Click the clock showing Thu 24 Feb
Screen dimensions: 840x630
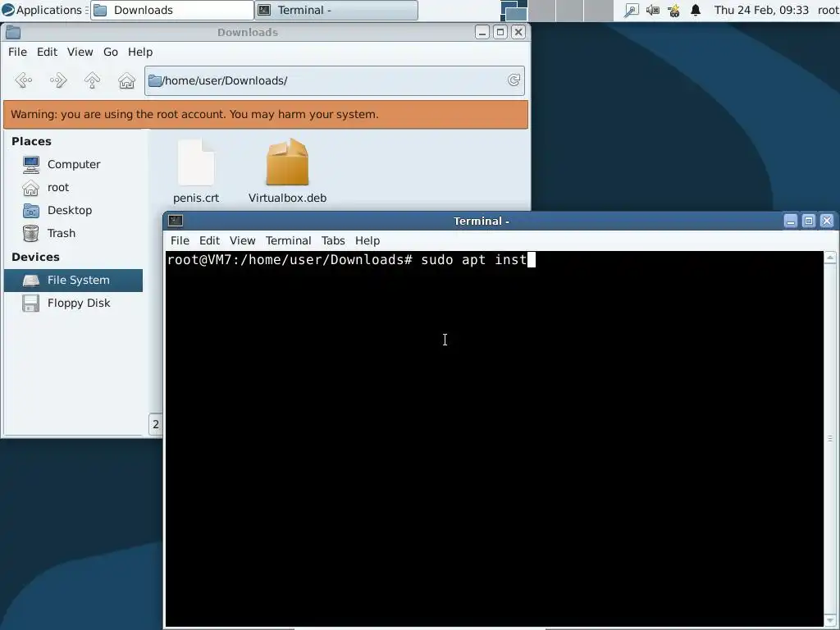click(761, 10)
